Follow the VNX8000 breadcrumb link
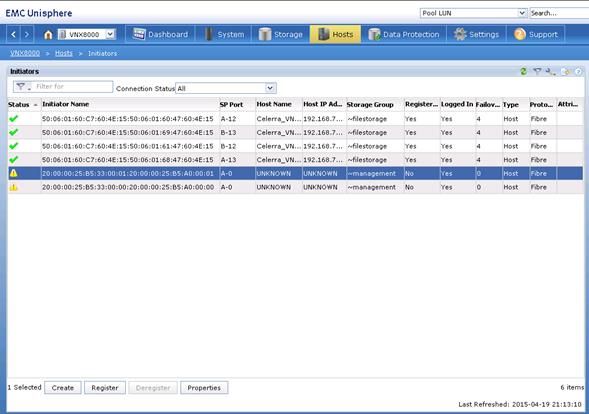589x414 pixels. pos(25,53)
